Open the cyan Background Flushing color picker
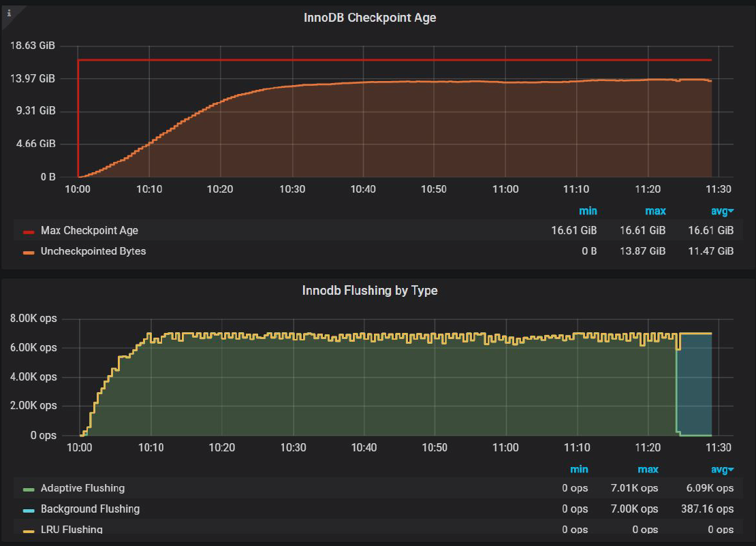The image size is (756, 546). coord(29,509)
